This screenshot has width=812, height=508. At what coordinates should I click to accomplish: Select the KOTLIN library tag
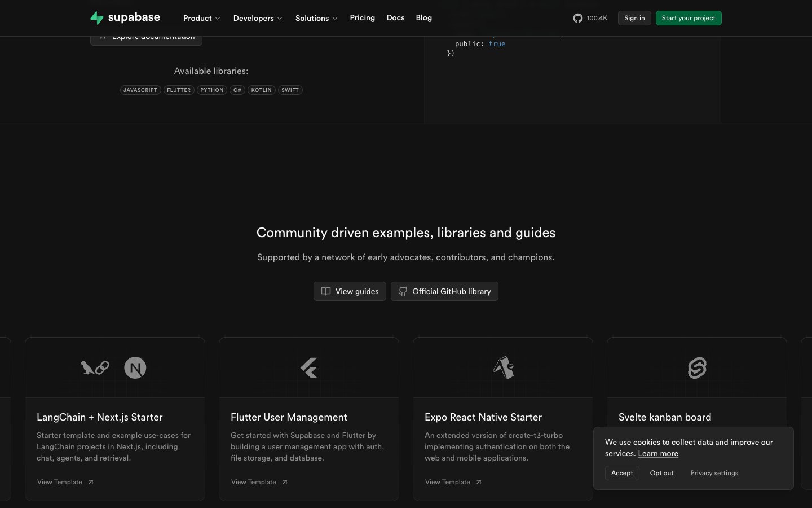point(261,90)
